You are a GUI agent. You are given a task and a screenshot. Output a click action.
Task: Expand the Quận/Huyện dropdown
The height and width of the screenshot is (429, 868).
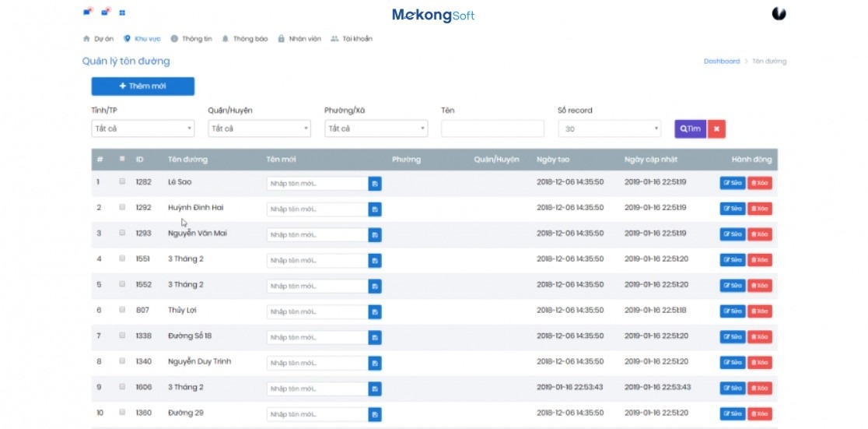click(259, 128)
